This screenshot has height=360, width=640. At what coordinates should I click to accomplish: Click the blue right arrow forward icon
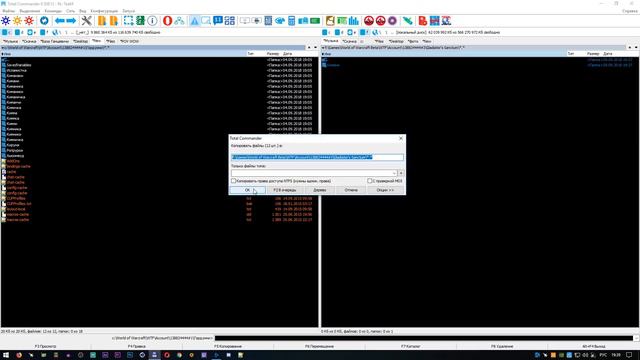71,20
